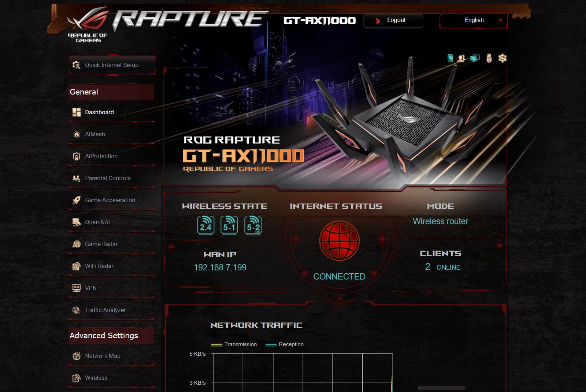The height and width of the screenshot is (392, 586).
Task: Click the Parental Controls people icon
Action: click(76, 178)
